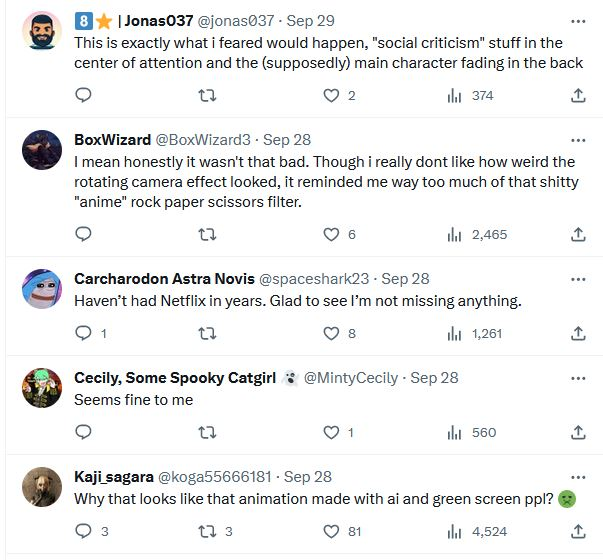View analytics showing 2,465 views
Image resolution: width=603 pixels, height=560 pixels.
click(455, 234)
